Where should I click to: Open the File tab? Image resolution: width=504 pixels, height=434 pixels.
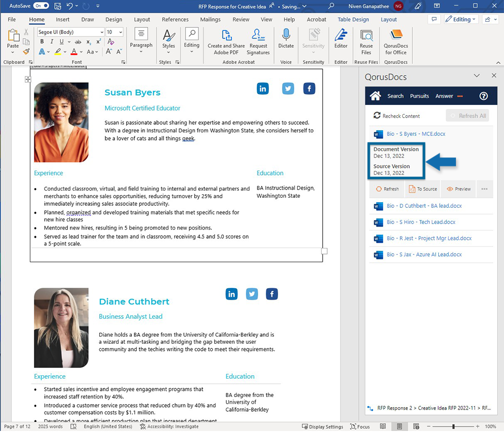click(x=12, y=19)
